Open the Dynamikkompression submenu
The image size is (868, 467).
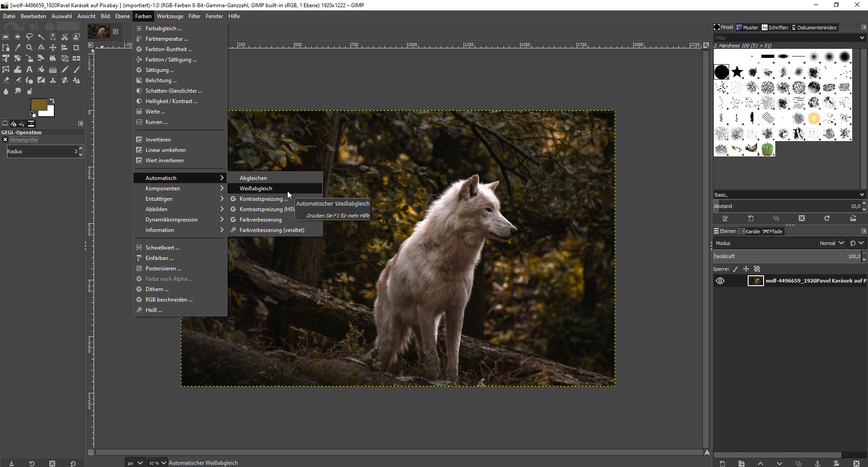180,220
